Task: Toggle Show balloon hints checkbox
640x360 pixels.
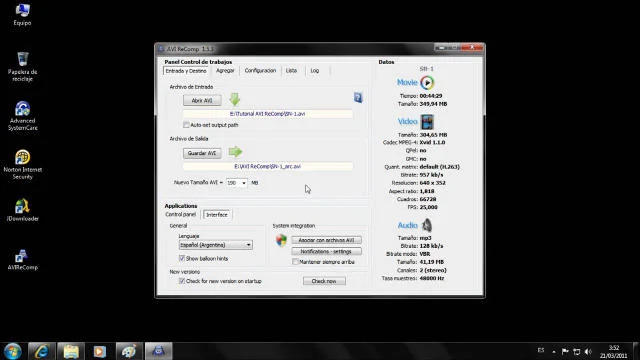Action: tap(182, 258)
